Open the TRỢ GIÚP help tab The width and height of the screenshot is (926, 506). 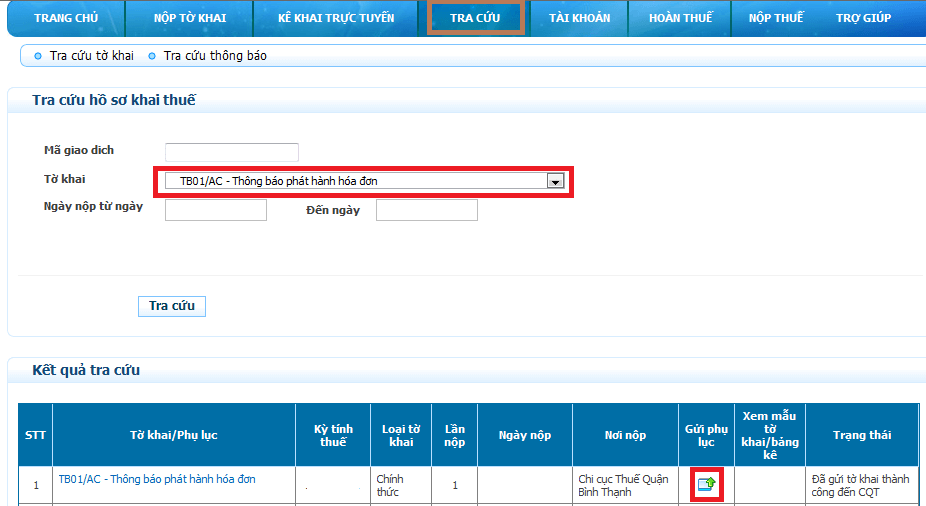pyautogui.click(x=863, y=18)
